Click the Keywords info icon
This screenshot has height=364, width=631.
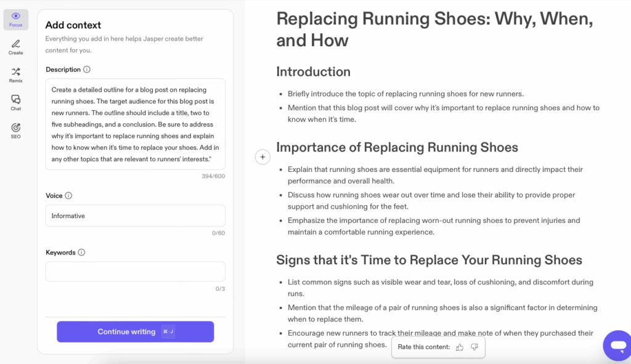pos(81,253)
